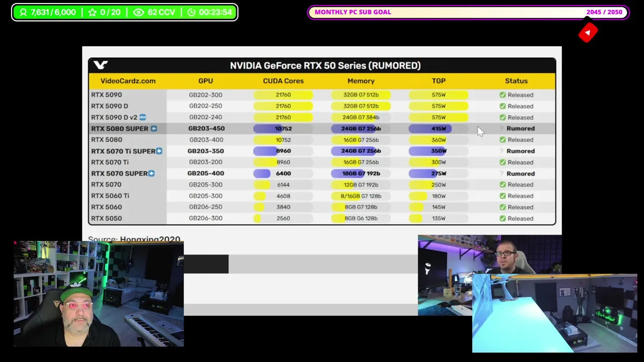
Task: Click the green check in RTX 5090 D status
Action: tap(503, 106)
